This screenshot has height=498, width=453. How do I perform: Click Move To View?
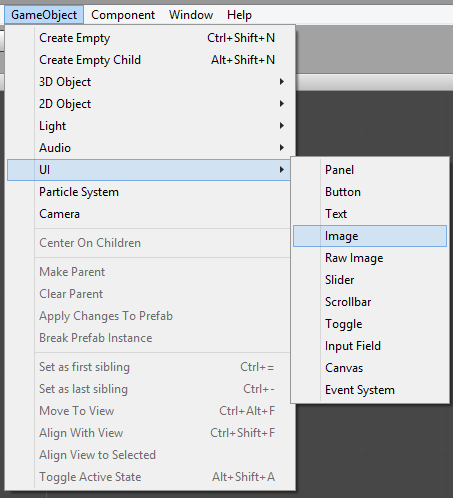(149, 411)
